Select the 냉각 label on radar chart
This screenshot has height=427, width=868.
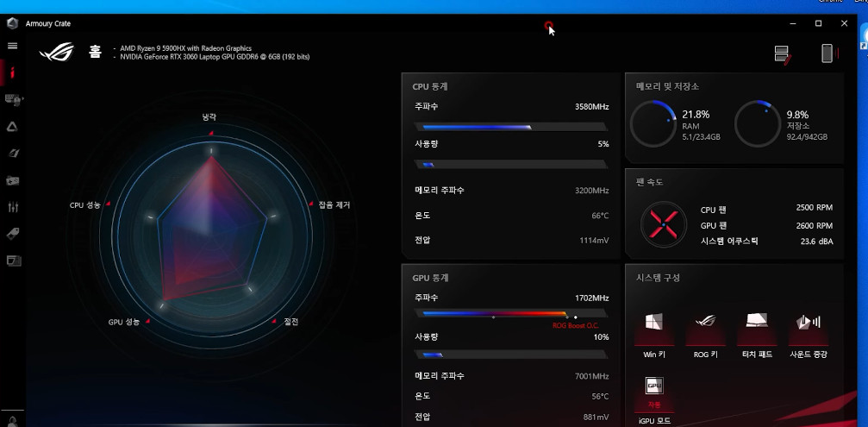click(x=209, y=116)
